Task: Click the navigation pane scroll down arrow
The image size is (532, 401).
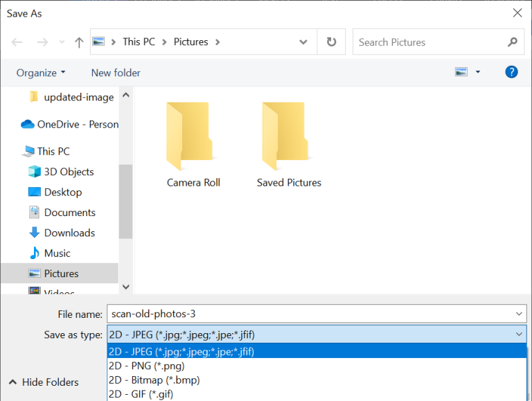Action: click(x=125, y=286)
